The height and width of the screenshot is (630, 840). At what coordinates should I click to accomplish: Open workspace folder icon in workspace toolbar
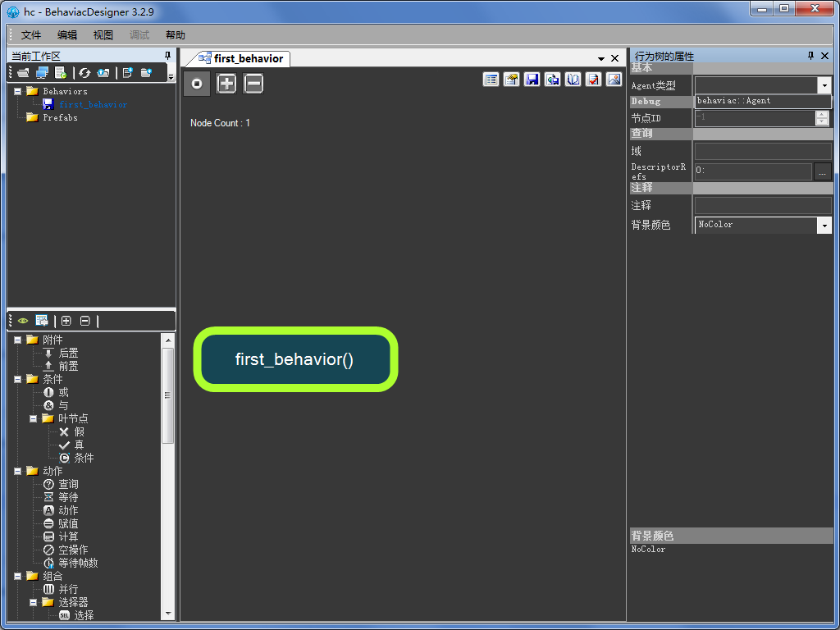point(23,73)
